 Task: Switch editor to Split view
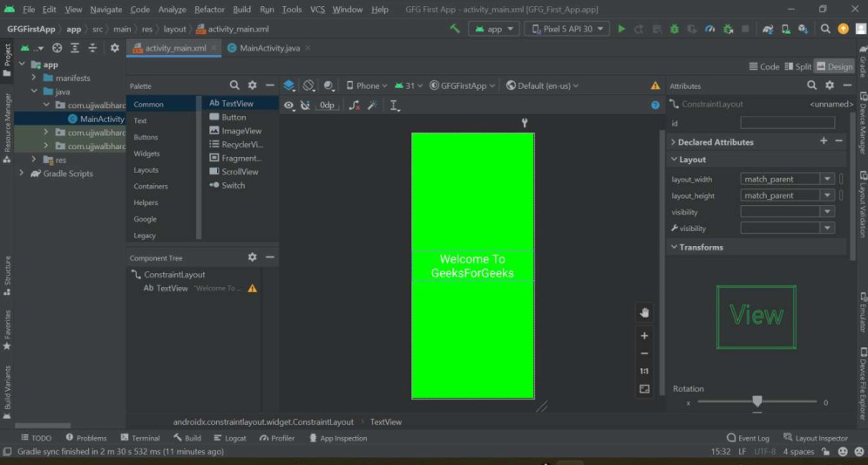(797, 66)
